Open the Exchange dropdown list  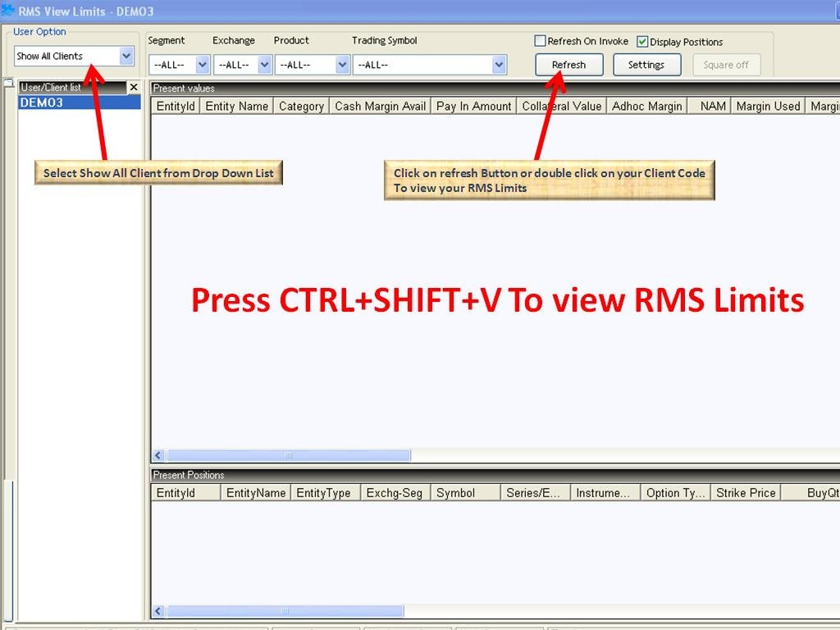264,65
